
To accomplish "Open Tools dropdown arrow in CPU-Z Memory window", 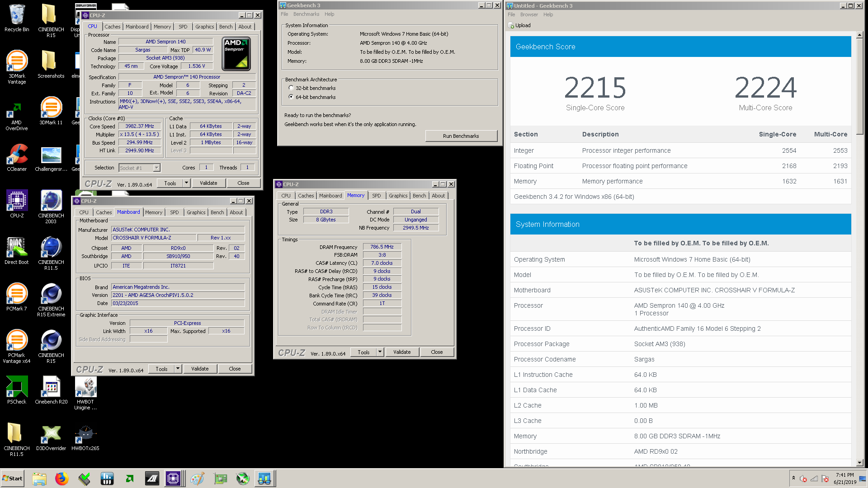I will tap(380, 352).
